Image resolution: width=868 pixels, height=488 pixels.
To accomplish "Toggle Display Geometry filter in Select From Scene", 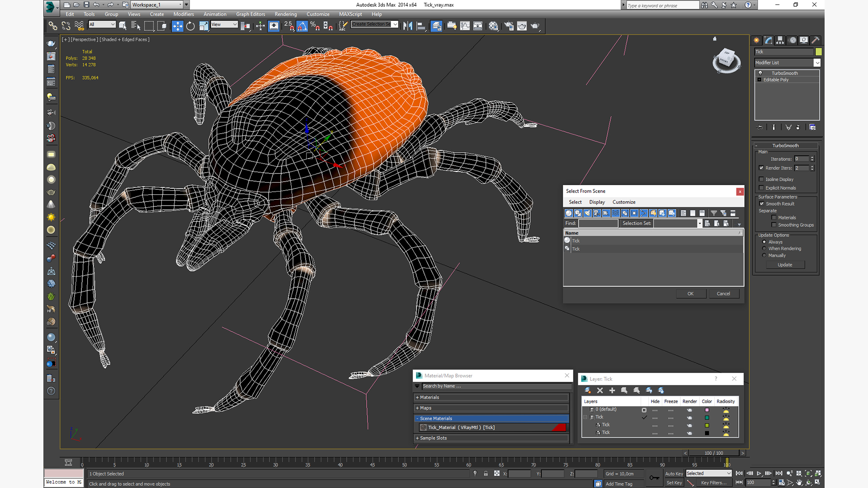I will [569, 213].
